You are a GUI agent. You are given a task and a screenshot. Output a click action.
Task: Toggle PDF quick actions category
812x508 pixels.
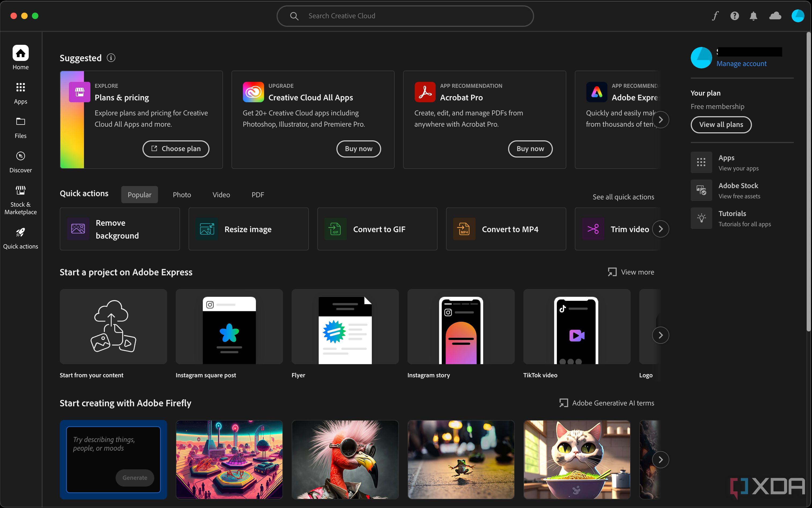click(258, 194)
